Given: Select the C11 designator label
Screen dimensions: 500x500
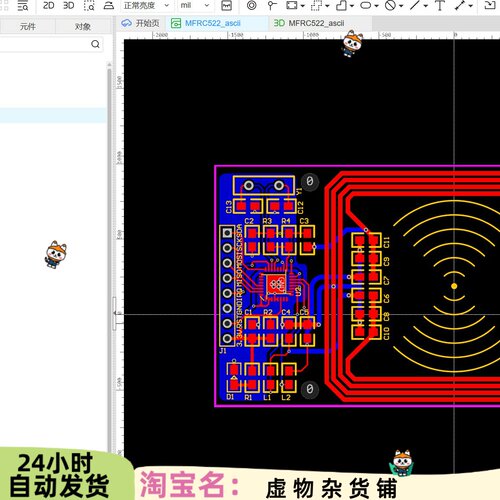Looking at the screenshot, I should pos(386,242).
